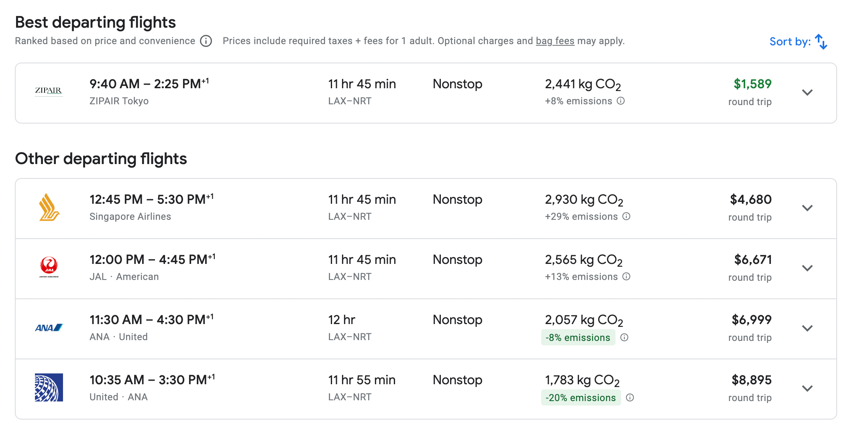Screen dimensions: 868x446
Task: Click the info icon next to -8% emissions
Action: coord(624,337)
